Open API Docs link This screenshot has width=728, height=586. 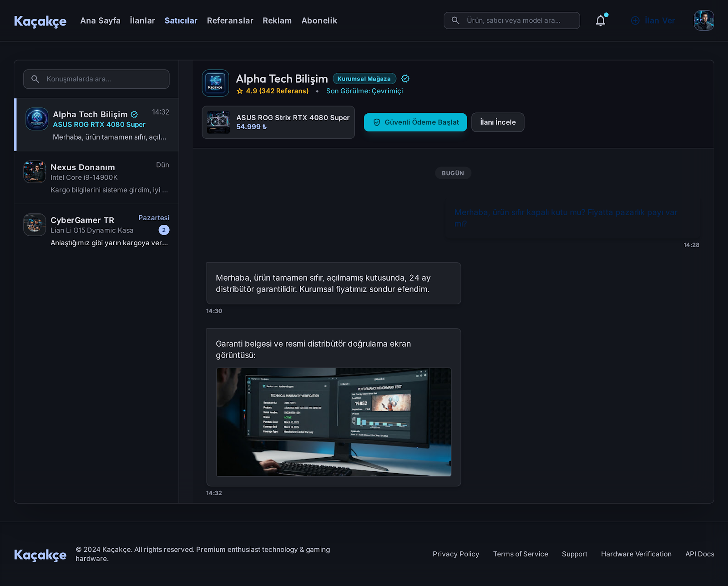(x=700, y=554)
